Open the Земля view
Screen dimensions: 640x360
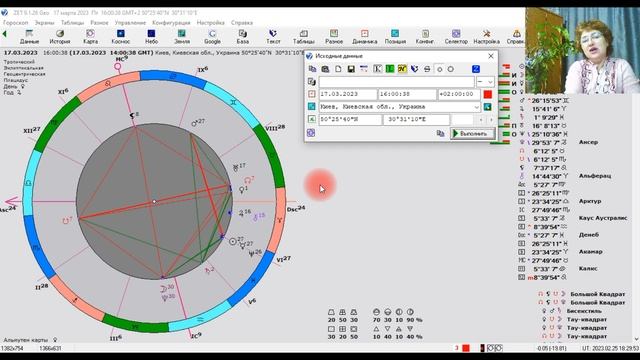tap(182, 36)
